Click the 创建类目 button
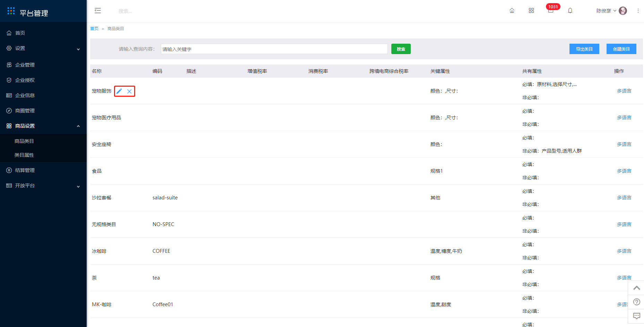The height and width of the screenshot is (327, 644). [621, 49]
